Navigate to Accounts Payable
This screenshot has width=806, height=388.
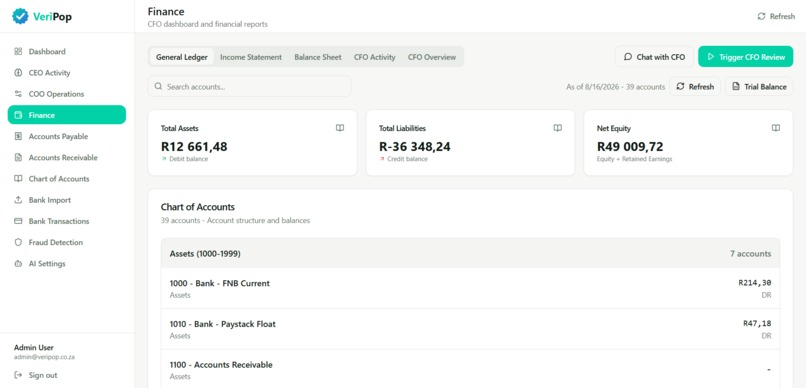pos(67,136)
